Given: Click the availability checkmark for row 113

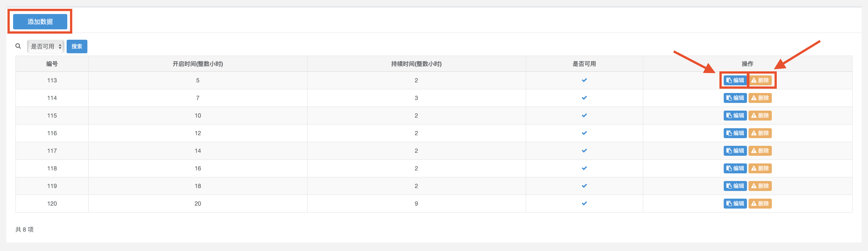Looking at the screenshot, I should click(584, 80).
